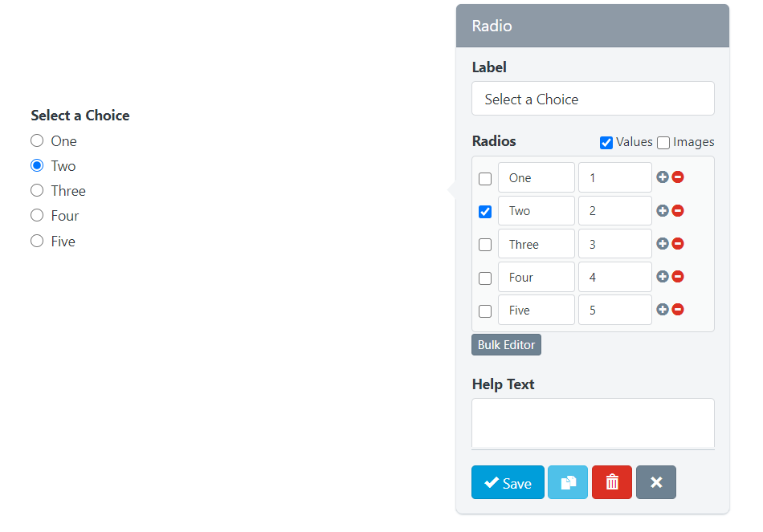Toggle the Values checkbox
Viewport: 763px width, 532px height.
606,143
